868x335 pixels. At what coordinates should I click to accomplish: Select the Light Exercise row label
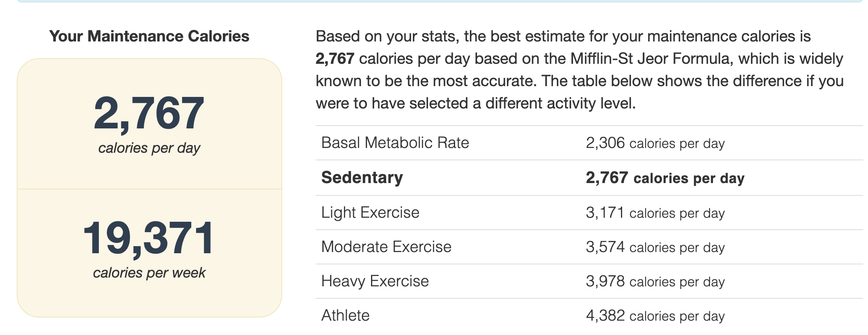pyautogui.click(x=370, y=213)
